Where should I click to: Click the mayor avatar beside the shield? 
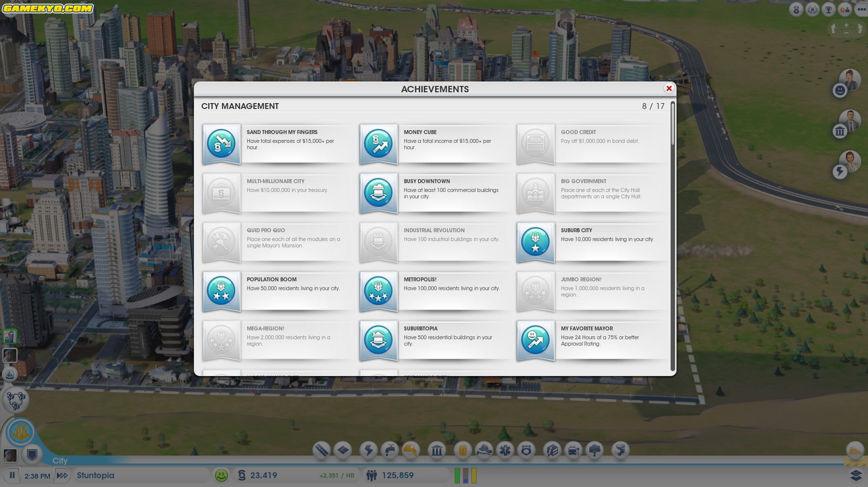click(x=10, y=455)
